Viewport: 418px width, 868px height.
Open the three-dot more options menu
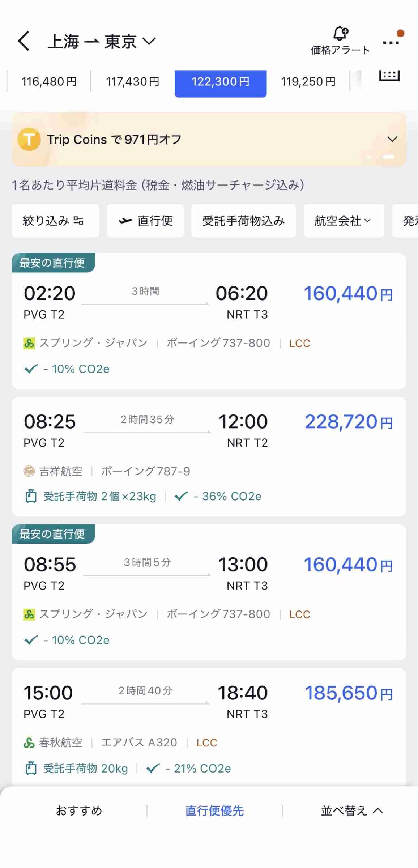coord(391,42)
